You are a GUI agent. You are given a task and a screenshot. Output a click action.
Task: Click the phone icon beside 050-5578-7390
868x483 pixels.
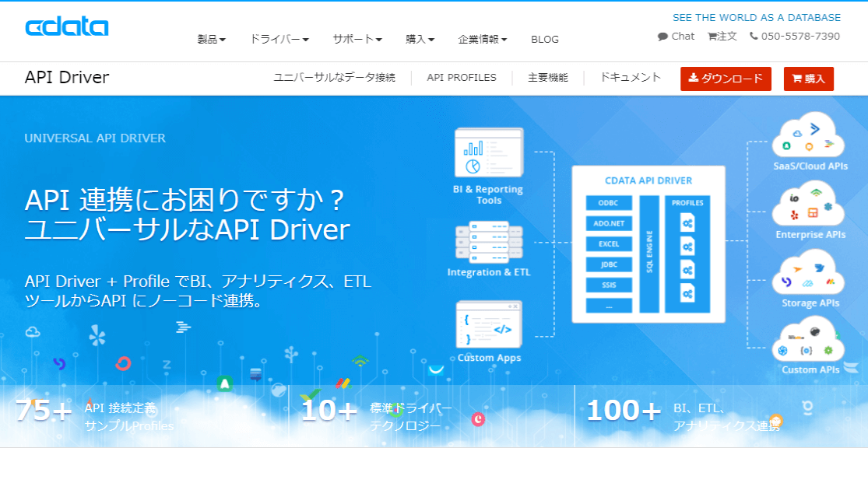coord(754,36)
